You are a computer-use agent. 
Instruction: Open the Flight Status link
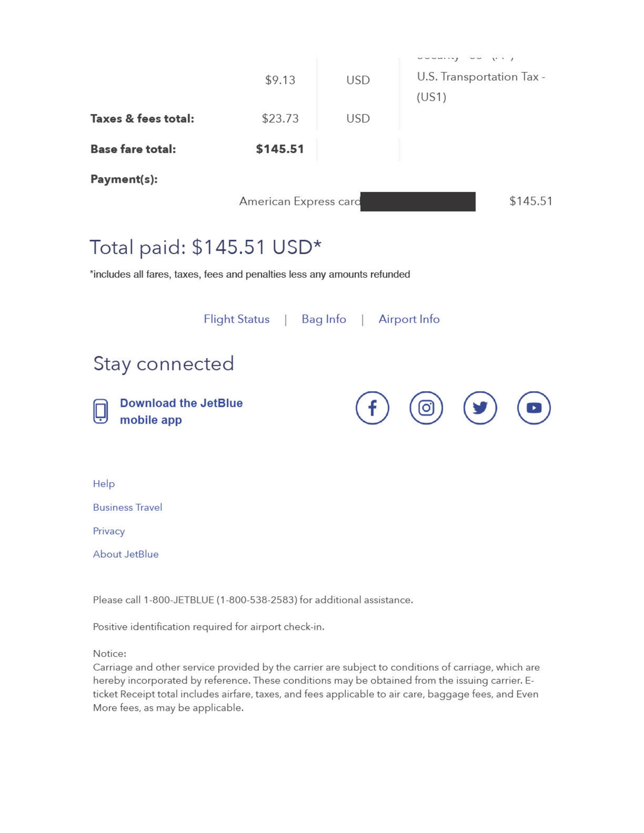click(x=236, y=319)
